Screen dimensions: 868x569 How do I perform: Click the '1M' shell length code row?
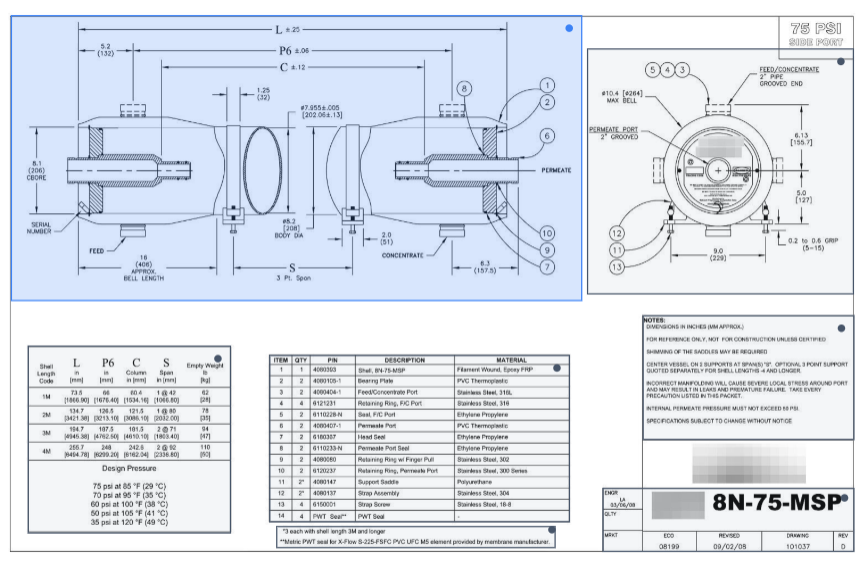point(129,396)
